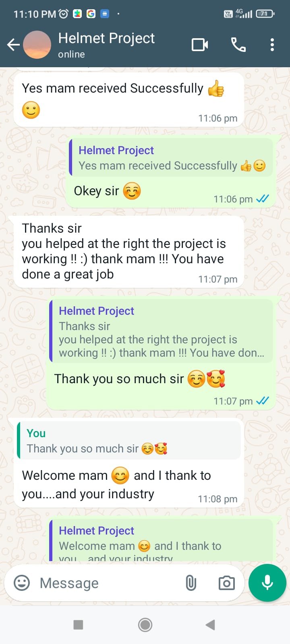Start a video call with Helmet Project
Image resolution: width=290 pixels, height=644 pixels.
click(x=200, y=45)
